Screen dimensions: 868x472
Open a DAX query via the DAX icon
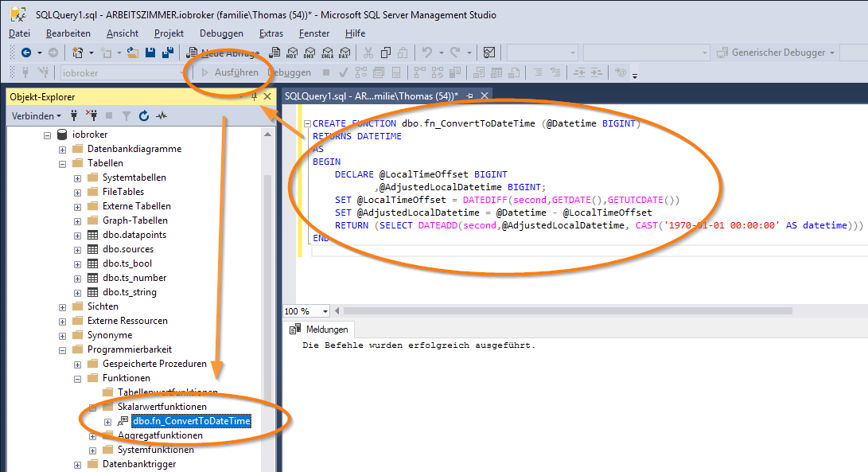pos(344,53)
